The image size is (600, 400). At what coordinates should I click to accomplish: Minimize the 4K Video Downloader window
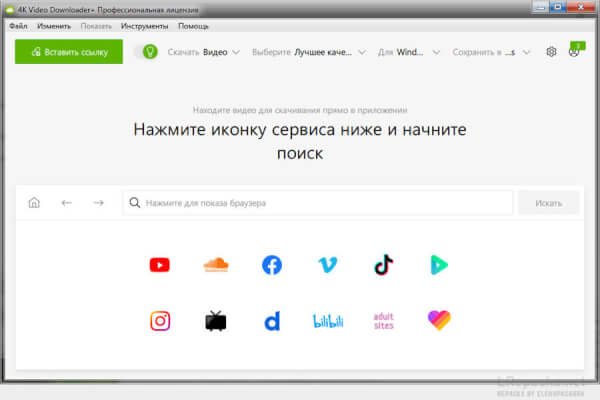(540, 7)
